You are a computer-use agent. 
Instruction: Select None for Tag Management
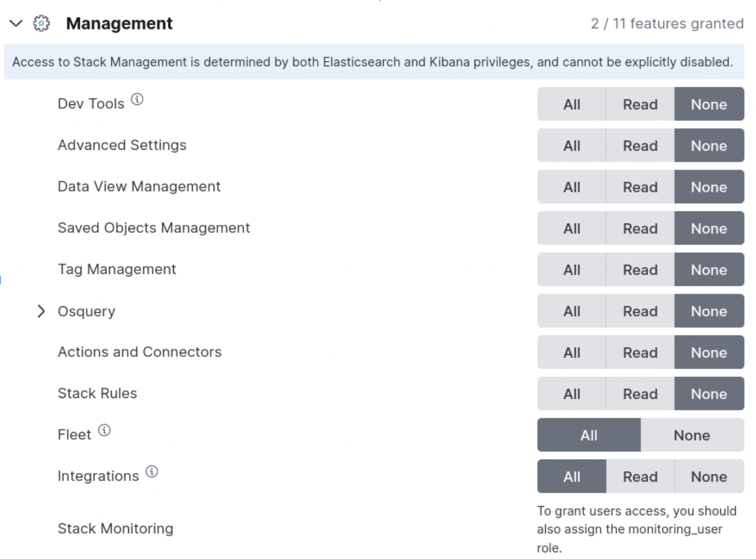[x=709, y=270]
